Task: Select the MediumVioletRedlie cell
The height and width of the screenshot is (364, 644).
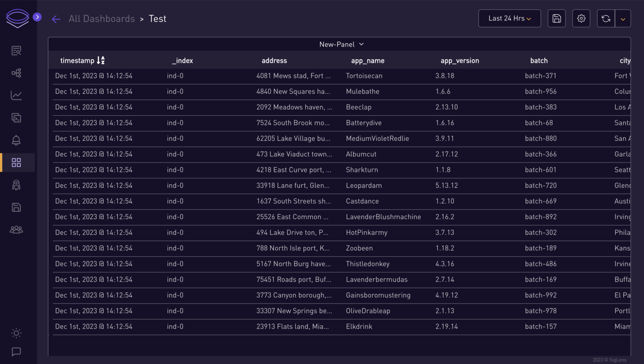Action: pos(377,138)
